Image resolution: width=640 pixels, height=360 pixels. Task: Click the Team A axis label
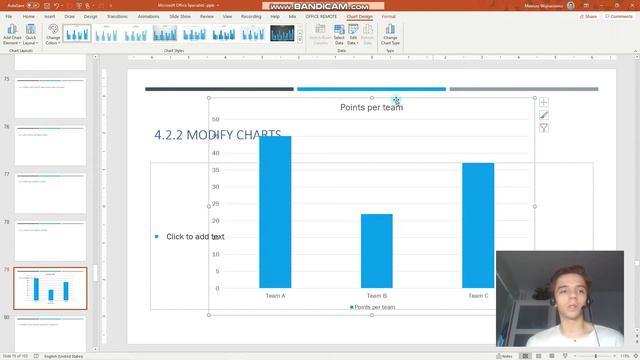coord(276,296)
